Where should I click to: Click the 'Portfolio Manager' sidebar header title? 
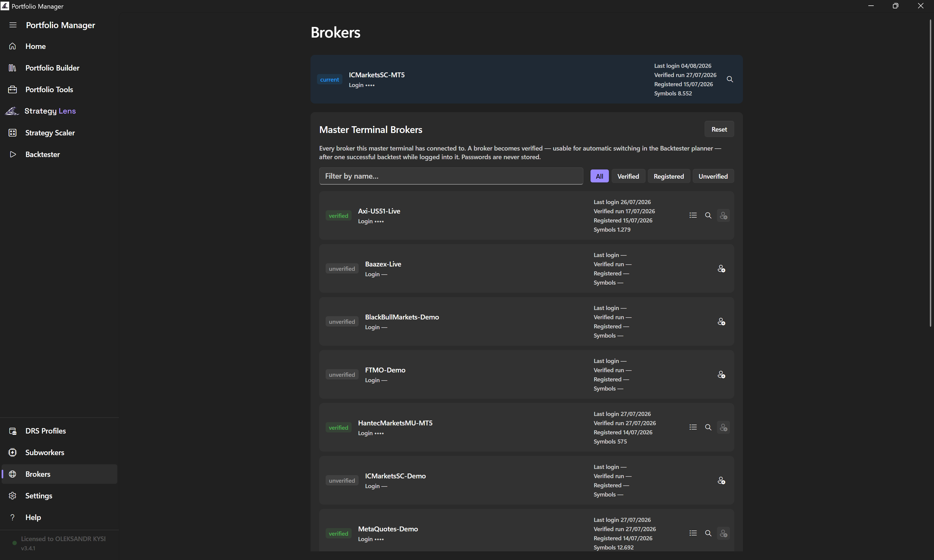coord(60,25)
